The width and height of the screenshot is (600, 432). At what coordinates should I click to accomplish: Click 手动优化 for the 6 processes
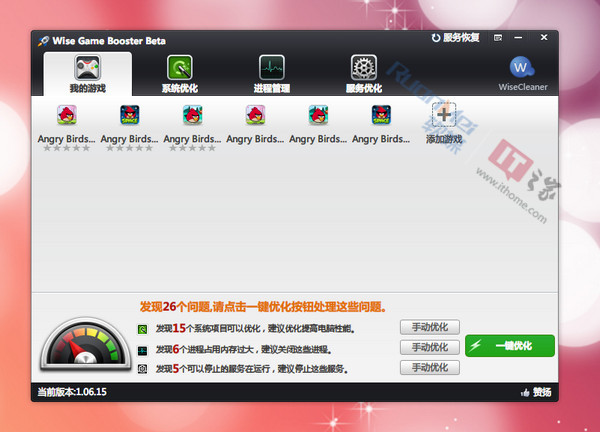[429, 347]
